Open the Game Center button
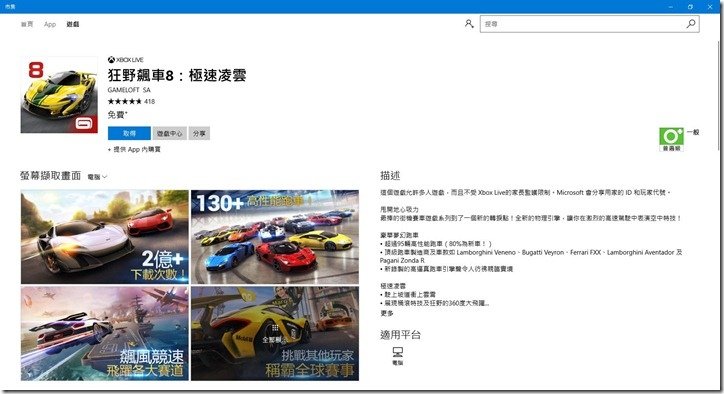 tap(169, 133)
